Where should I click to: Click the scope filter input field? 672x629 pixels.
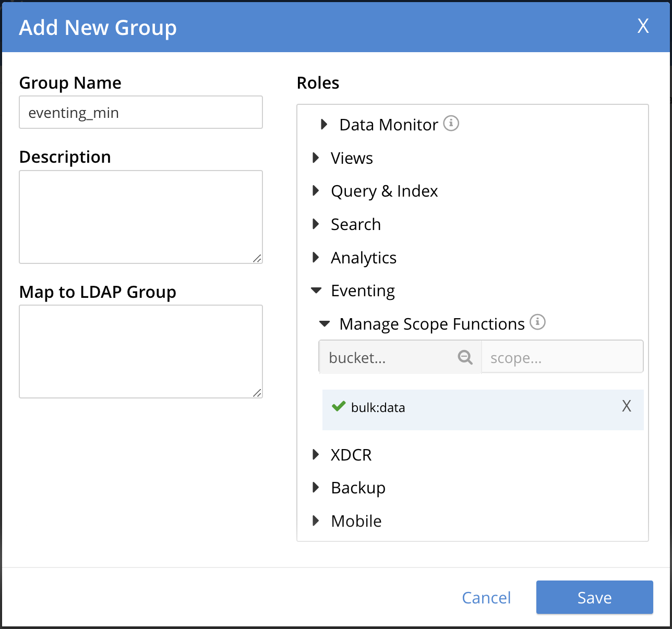tap(562, 358)
